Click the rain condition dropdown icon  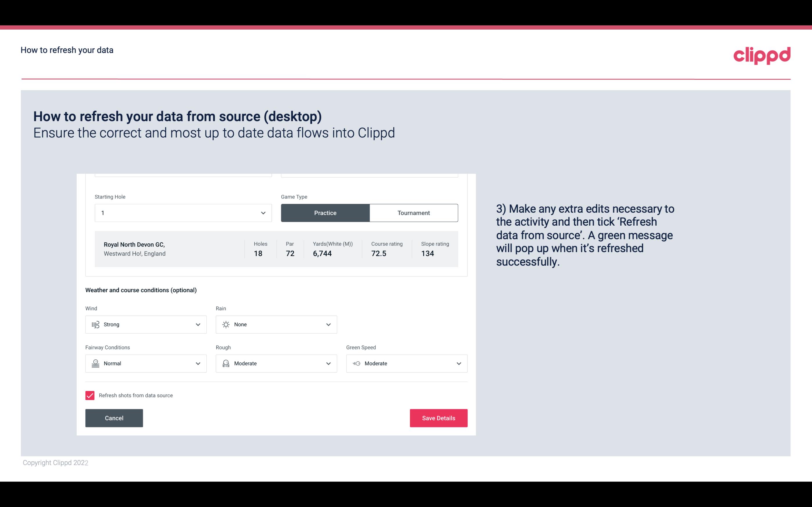pos(327,324)
